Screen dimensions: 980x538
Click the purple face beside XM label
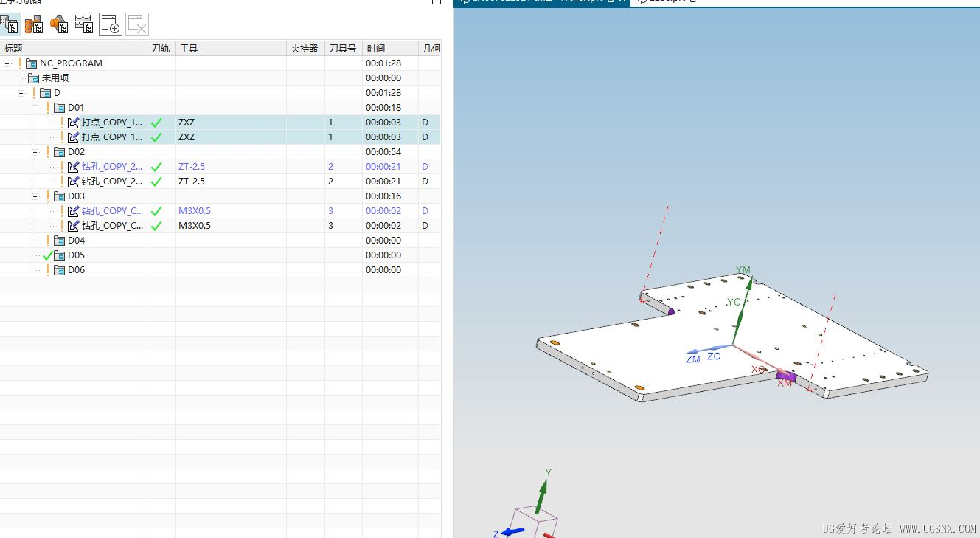point(786,376)
